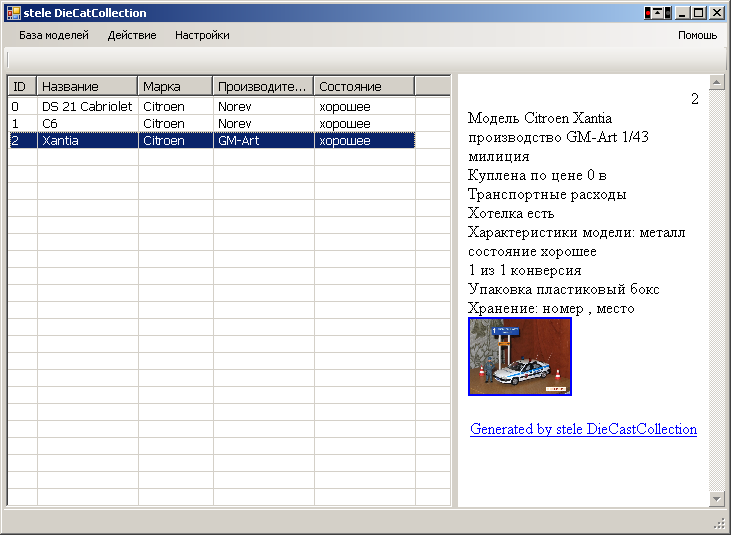Minimize the stele DieCatCollection window
731x535 pixels.
(x=683, y=13)
